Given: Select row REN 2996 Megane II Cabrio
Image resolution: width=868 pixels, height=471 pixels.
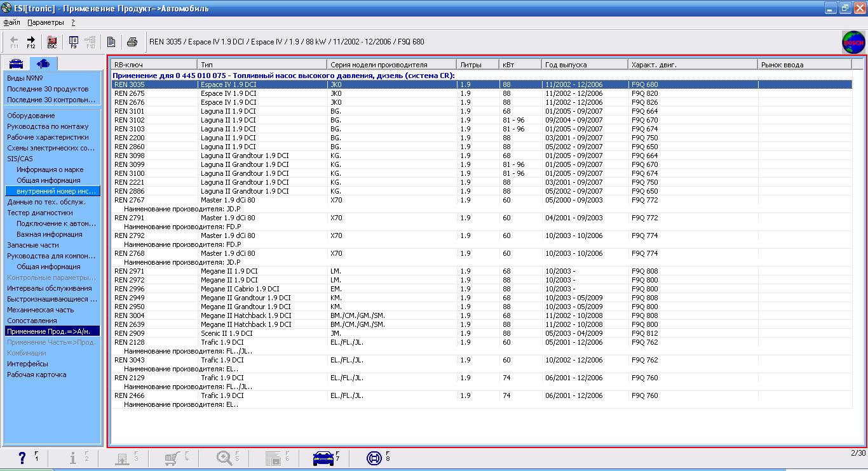Looking at the screenshot, I should pyautogui.click(x=482, y=289).
